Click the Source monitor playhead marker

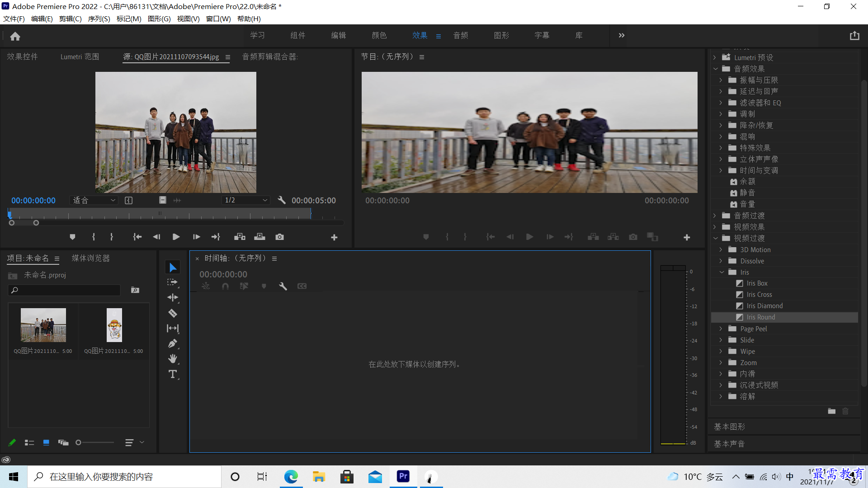point(9,214)
